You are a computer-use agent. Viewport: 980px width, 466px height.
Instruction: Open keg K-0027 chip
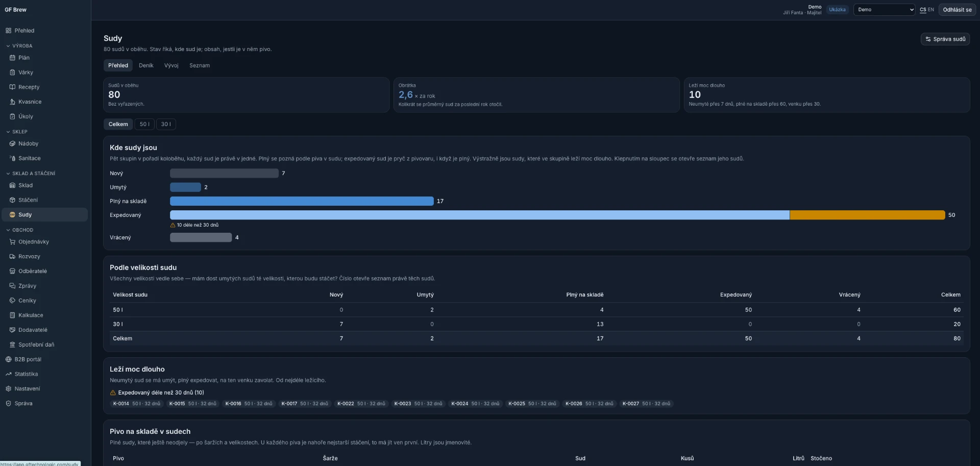coord(646,404)
